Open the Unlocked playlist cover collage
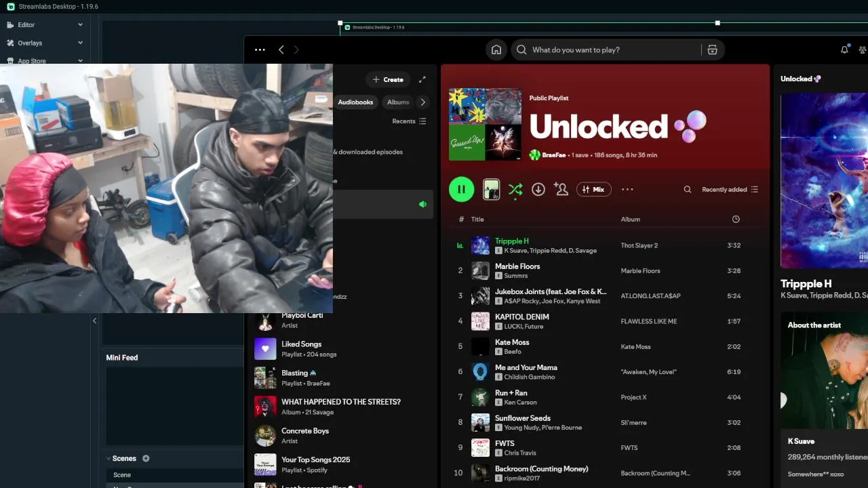 tap(485, 124)
